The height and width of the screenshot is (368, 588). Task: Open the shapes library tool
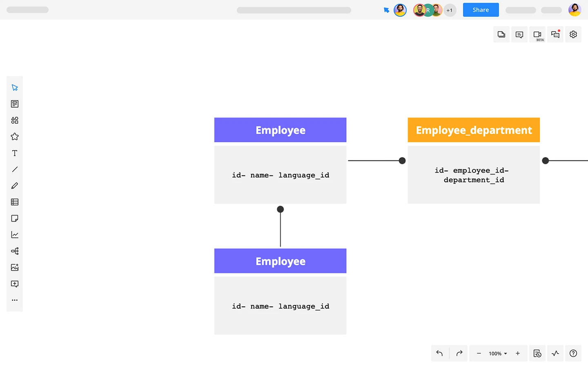[15, 120]
